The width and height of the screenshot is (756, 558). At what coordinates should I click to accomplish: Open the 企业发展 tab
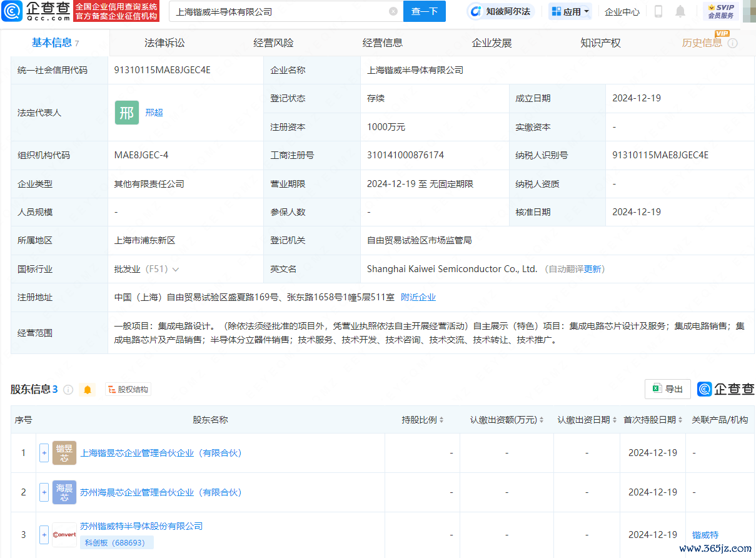491,43
